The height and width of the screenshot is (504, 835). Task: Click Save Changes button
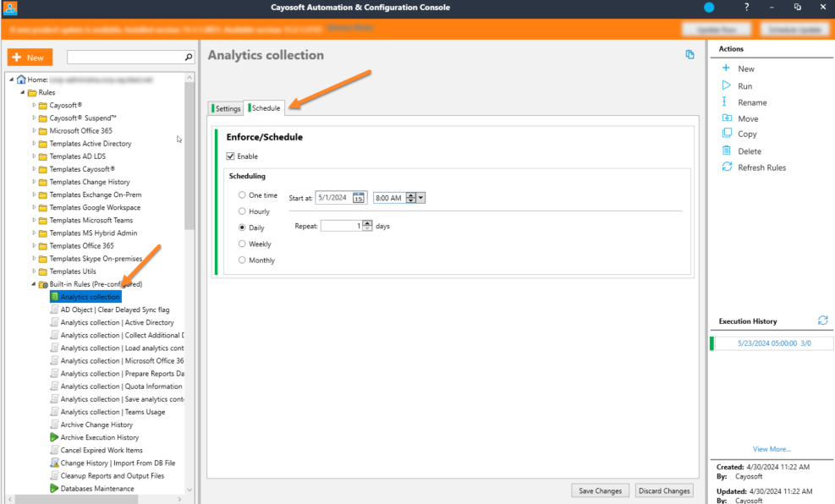click(x=600, y=490)
